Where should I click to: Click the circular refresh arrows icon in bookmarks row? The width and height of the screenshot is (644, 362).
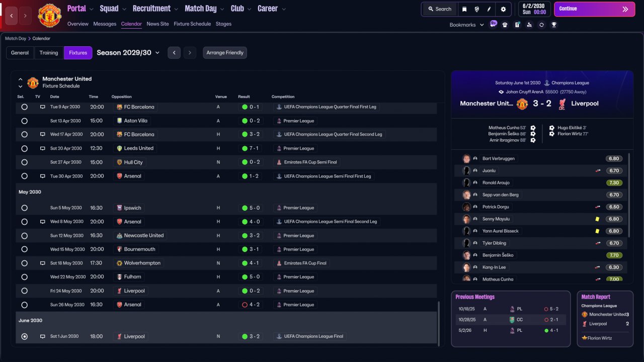click(541, 25)
